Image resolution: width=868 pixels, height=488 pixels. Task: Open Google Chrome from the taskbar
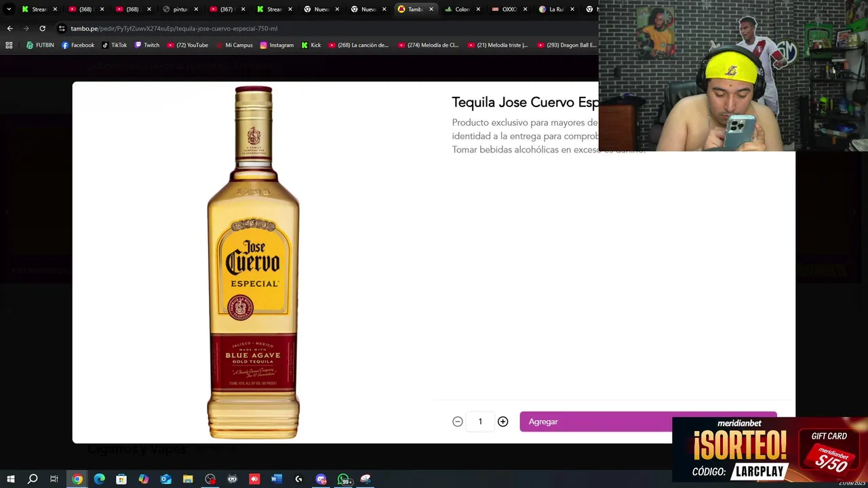pyautogui.click(x=77, y=479)
